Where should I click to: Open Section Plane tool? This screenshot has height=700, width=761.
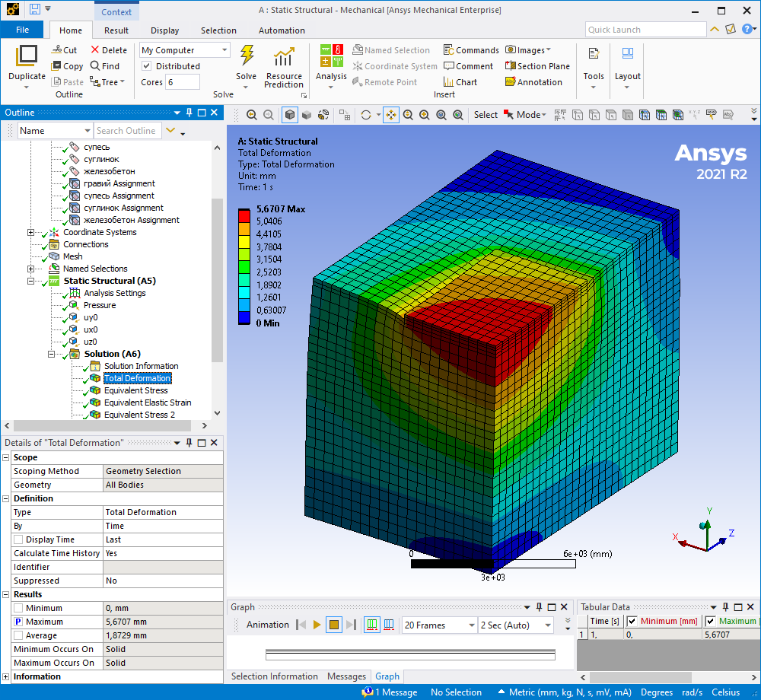(x=537, y=66)
